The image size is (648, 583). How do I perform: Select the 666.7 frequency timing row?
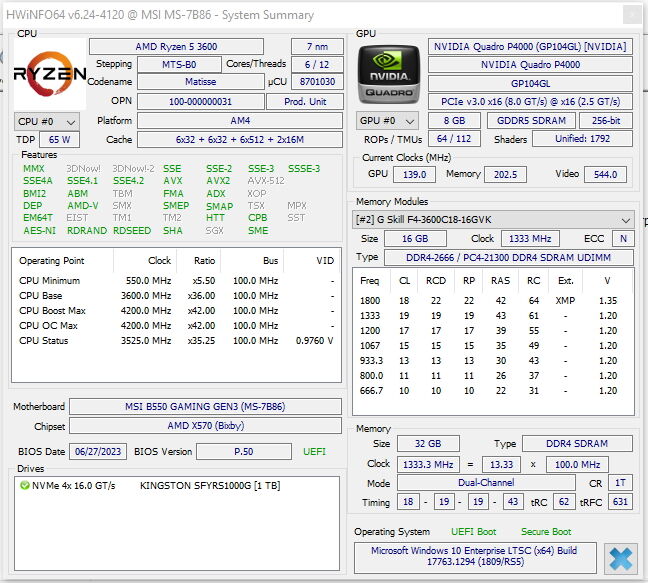pos(493,391)
